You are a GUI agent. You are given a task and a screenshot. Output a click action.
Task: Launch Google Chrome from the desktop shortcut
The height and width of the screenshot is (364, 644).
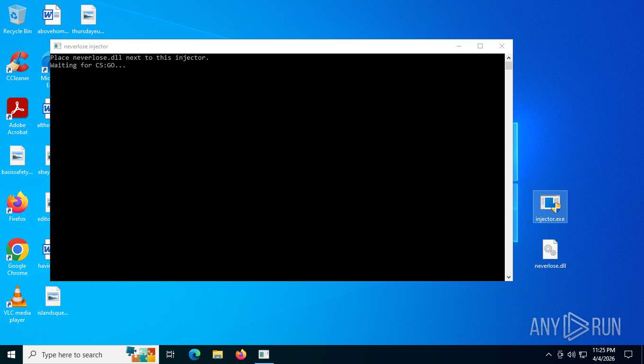point(18,257)
